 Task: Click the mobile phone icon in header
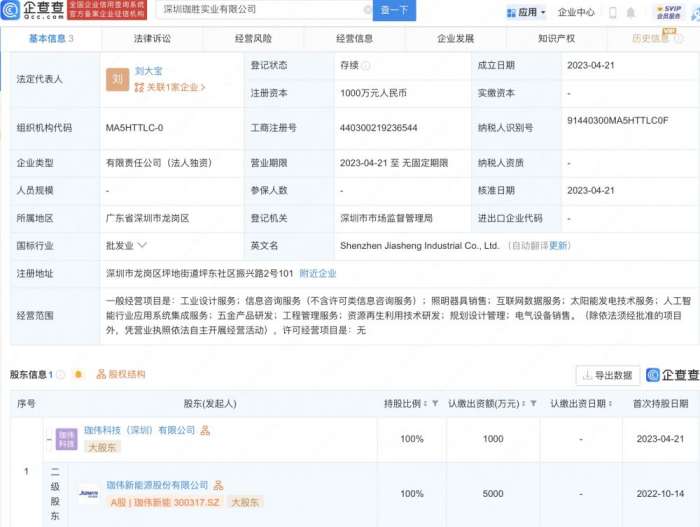click(613, 13)
